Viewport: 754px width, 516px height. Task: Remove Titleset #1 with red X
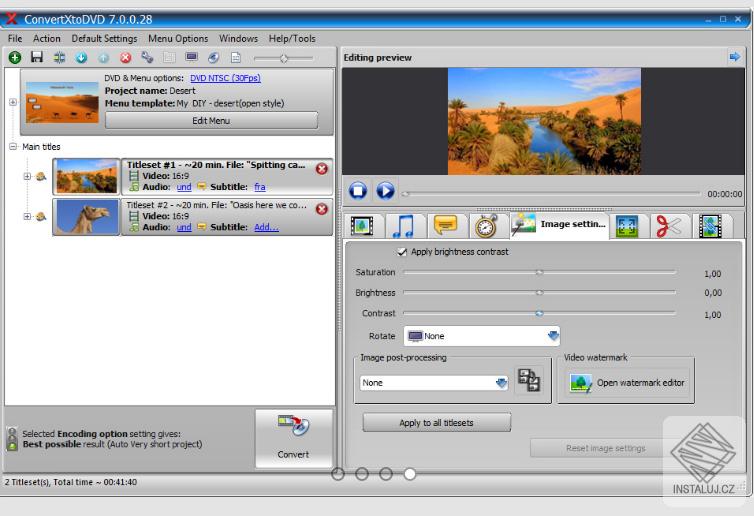click(322, 169)
